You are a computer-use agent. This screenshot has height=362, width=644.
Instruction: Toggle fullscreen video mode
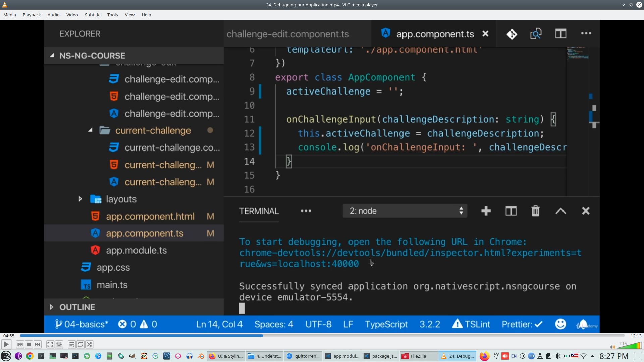tap(50, 344)
